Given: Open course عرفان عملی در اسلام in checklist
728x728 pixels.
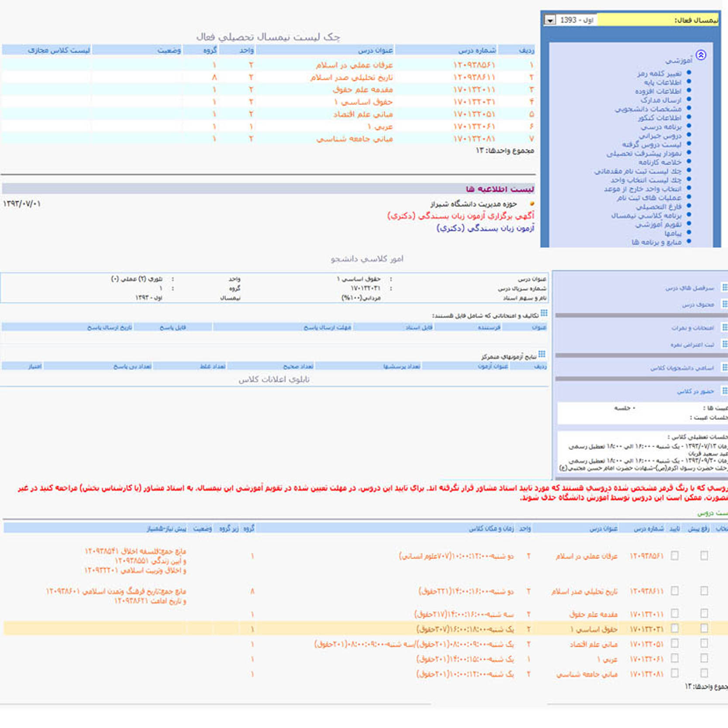Looking at the screenshot, I should point(354,65).
